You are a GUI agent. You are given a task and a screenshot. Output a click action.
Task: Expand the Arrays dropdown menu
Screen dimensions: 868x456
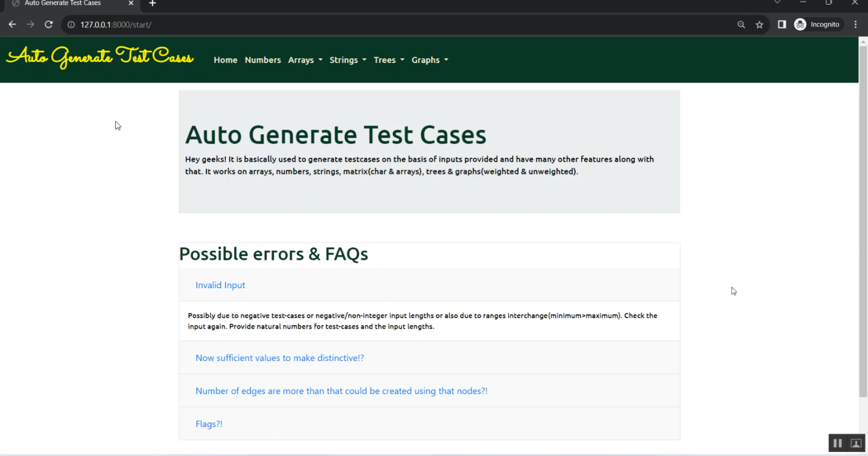point(305,60)
